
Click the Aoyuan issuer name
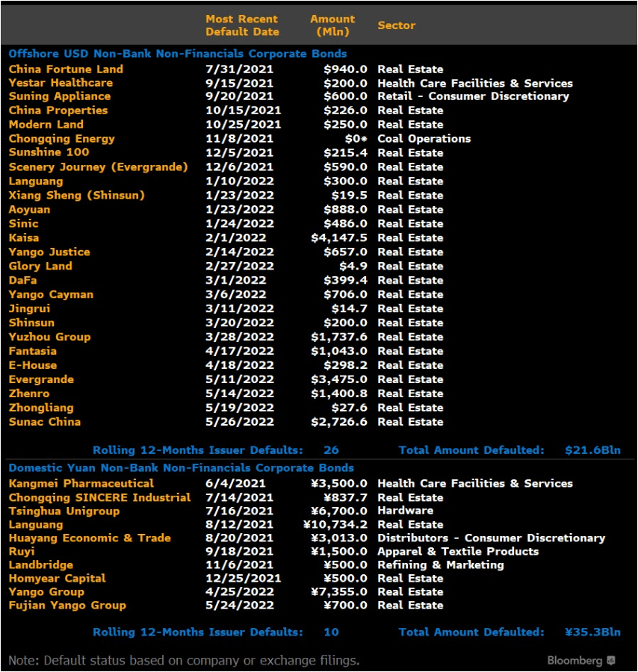(29, 209)
